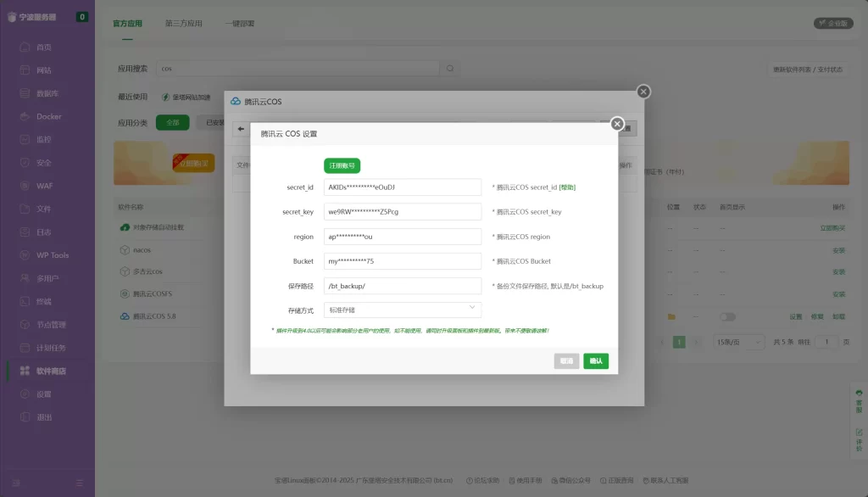Click the back arrow in 腾讯云COS window
The image size is (868, 497).
click(x=242, y=129)
